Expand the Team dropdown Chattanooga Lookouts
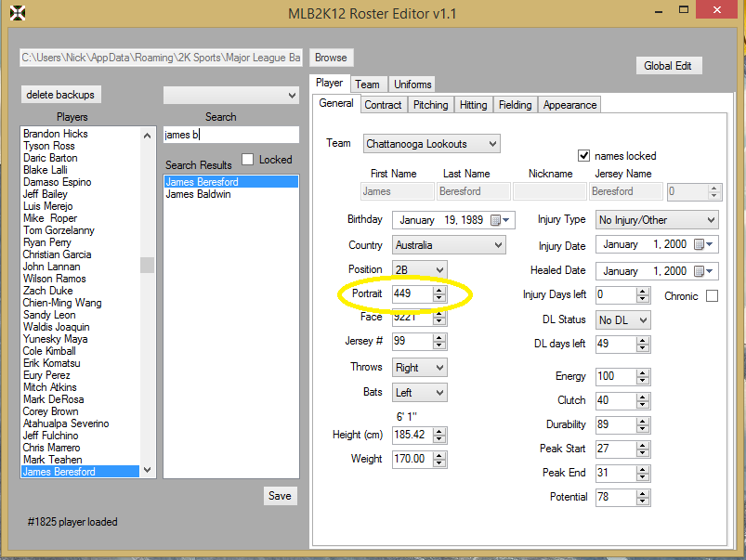Image resolution: width=746 pixels, height=560 pixels. tap(431, 144)
